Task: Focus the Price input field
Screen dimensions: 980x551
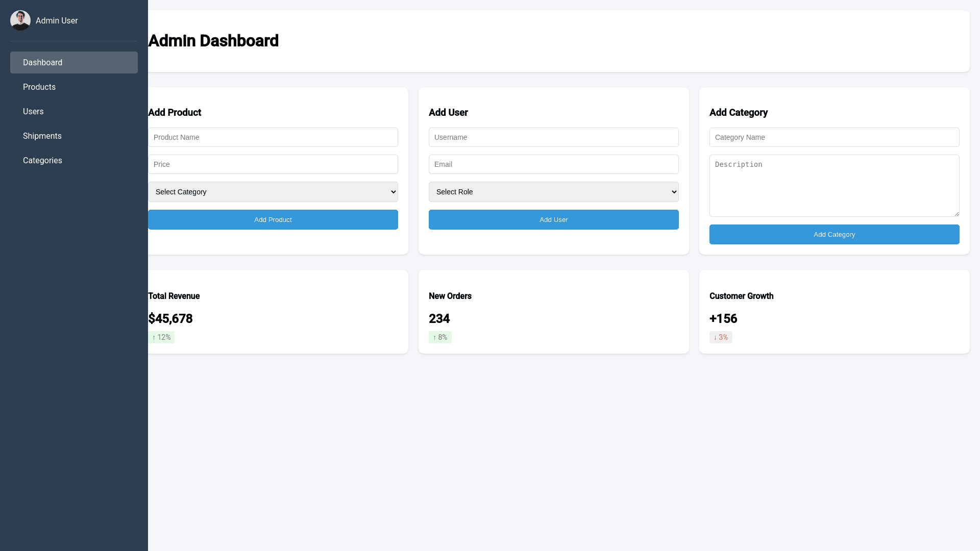Action: [x=273, y=164]
